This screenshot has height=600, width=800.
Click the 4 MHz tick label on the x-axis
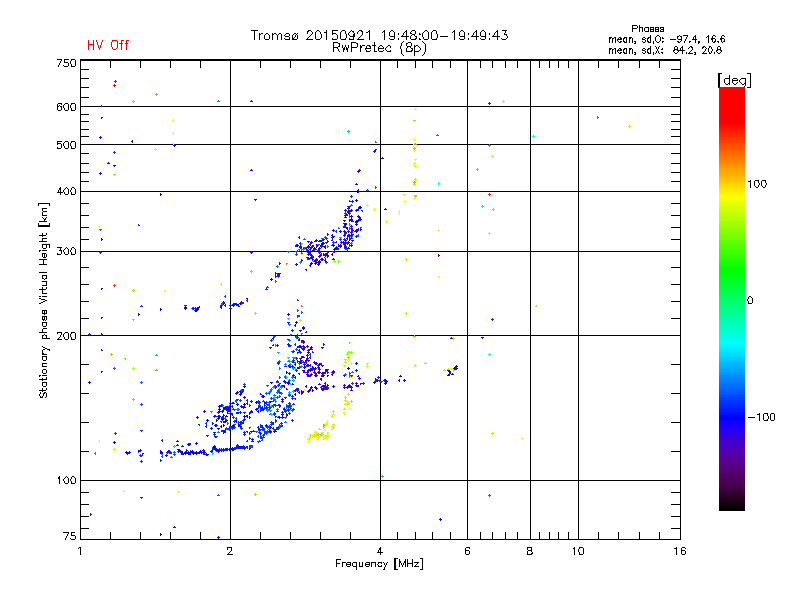(x=380, y=551)
